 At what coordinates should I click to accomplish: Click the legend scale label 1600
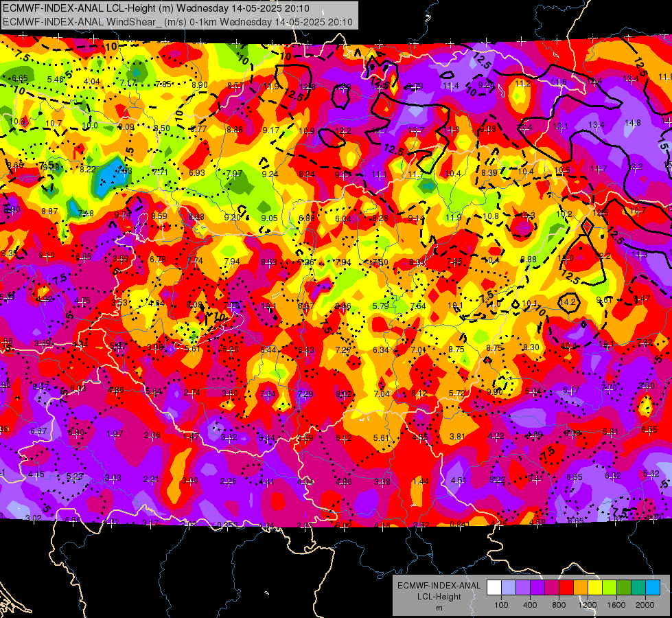point(616,605)
